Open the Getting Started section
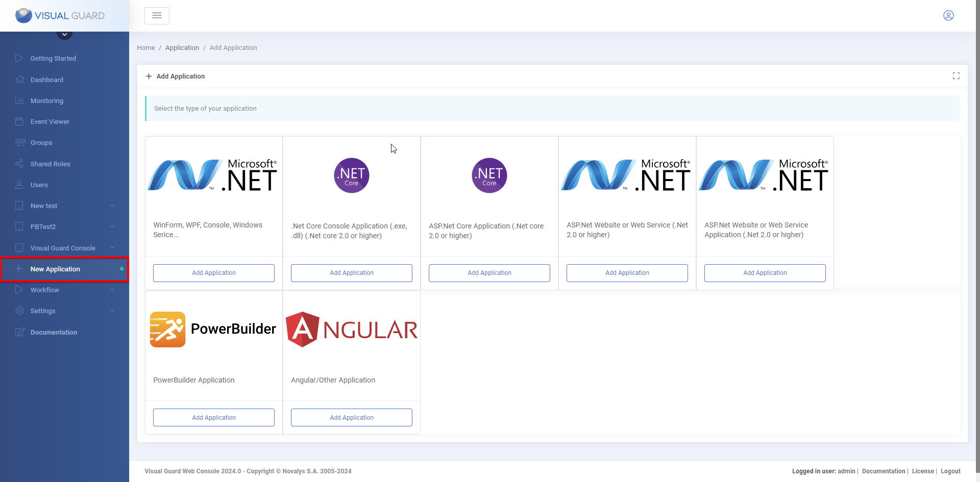980x482 pixels. point(52,58)
